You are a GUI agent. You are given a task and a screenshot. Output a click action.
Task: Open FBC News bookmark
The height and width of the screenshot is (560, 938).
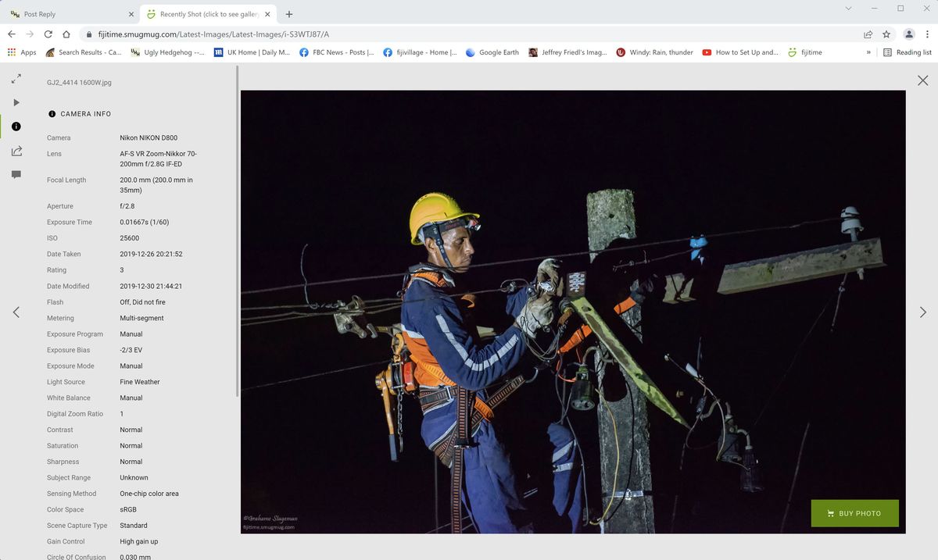pos(336,52)
